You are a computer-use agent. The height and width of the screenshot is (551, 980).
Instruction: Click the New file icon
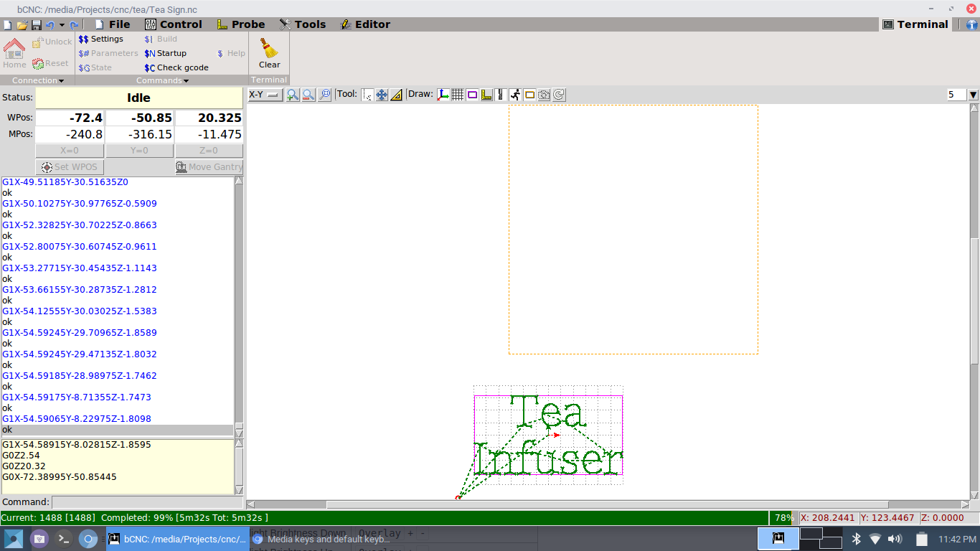point(7,25)
